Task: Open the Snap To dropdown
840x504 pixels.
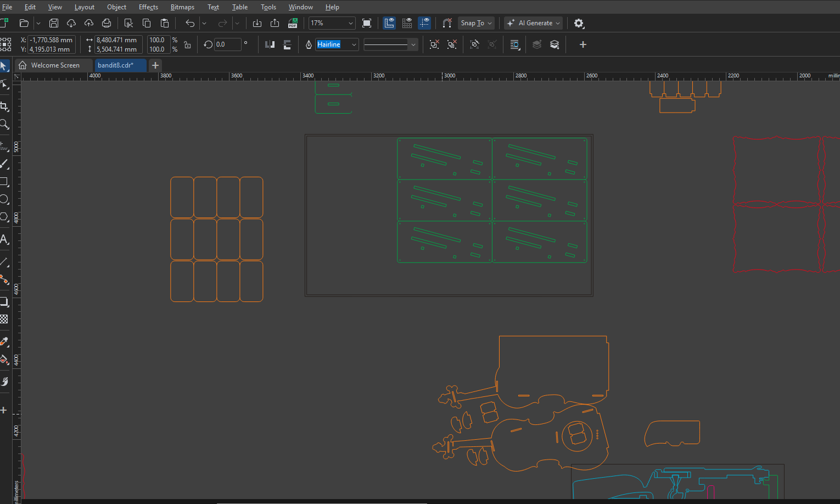Action: pyautogui.click(x=476, y=23)
